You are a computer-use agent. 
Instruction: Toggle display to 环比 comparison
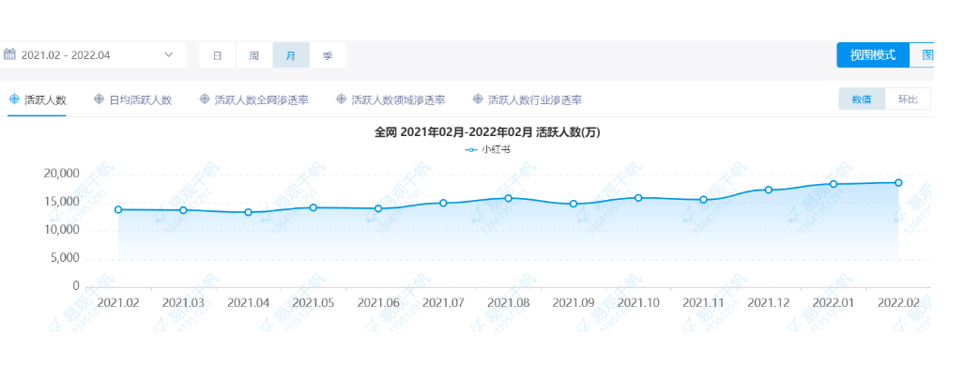click(x=908, y=99)
